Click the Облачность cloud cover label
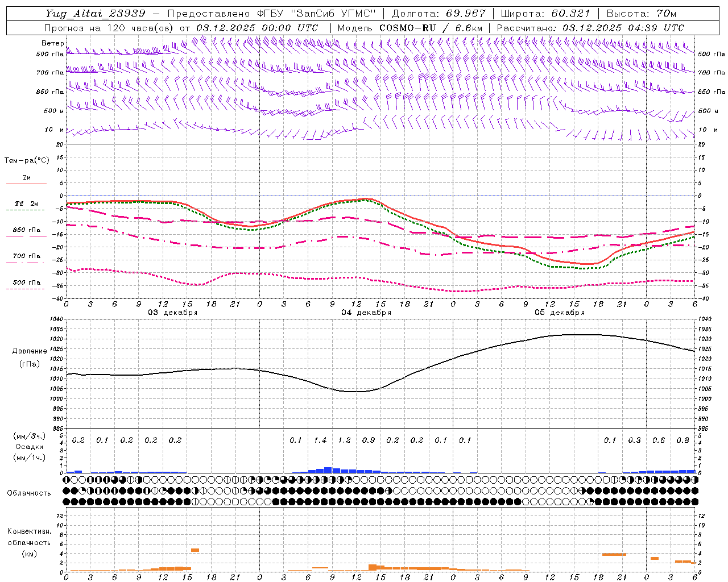The image size is (728, 582). click(29, 493)
